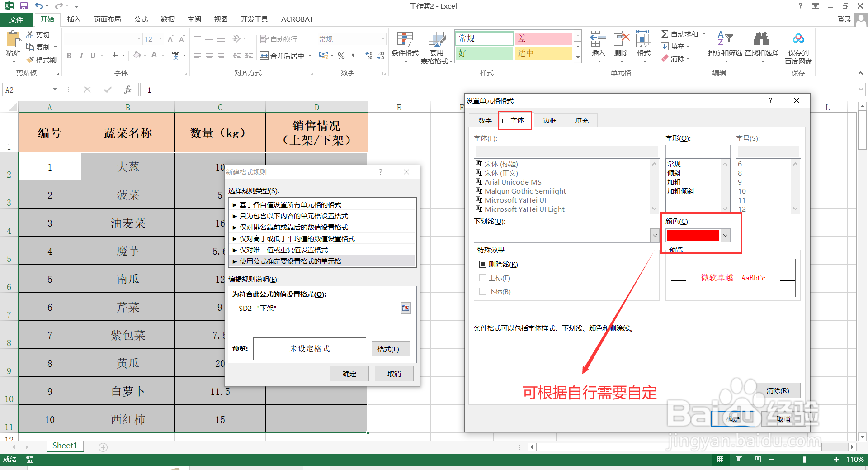Open the underline style dropdown
Viewport: 868px width, 470px height.
(x=655, y=235)
